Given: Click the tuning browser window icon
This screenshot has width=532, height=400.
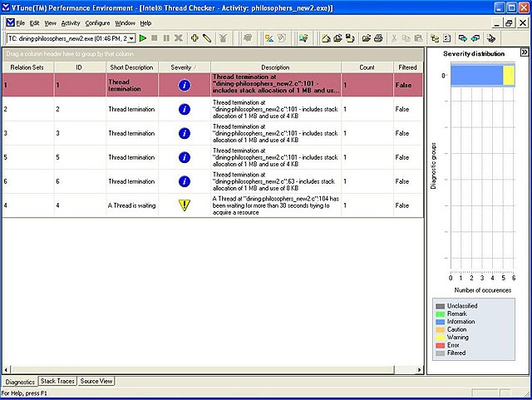Looking at the screenshot, I should click(303, 38).
